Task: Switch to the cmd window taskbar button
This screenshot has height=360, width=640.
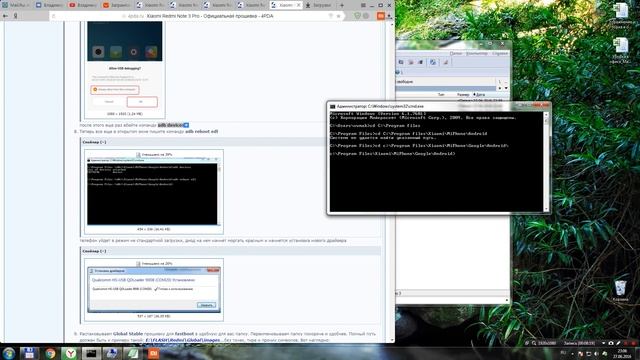Action: 91,353
